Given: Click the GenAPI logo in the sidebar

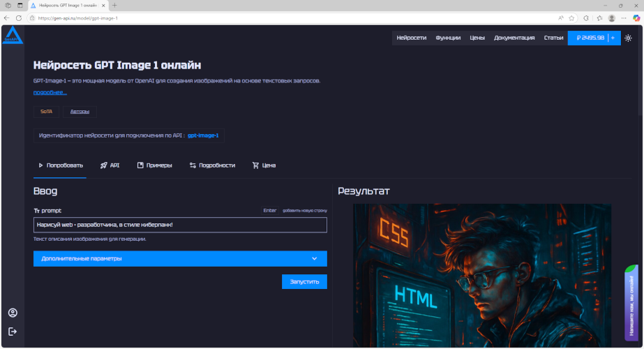Looking at the screenshot, I should (13, 35).
